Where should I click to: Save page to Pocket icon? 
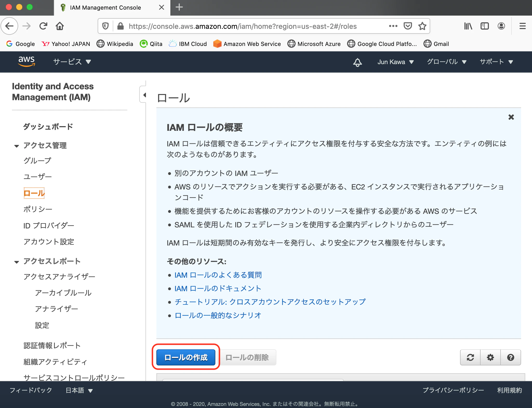(x=408, y=26)
